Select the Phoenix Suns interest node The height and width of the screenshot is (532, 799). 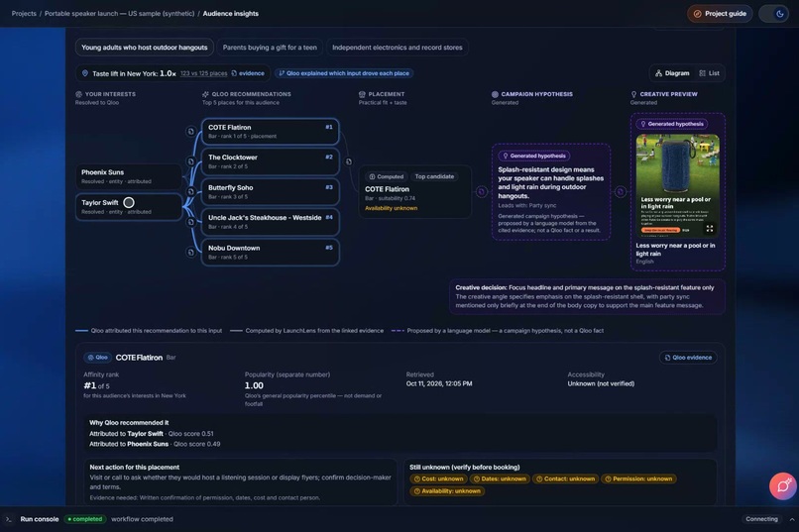pyautogui.click(x=129, y=176)
